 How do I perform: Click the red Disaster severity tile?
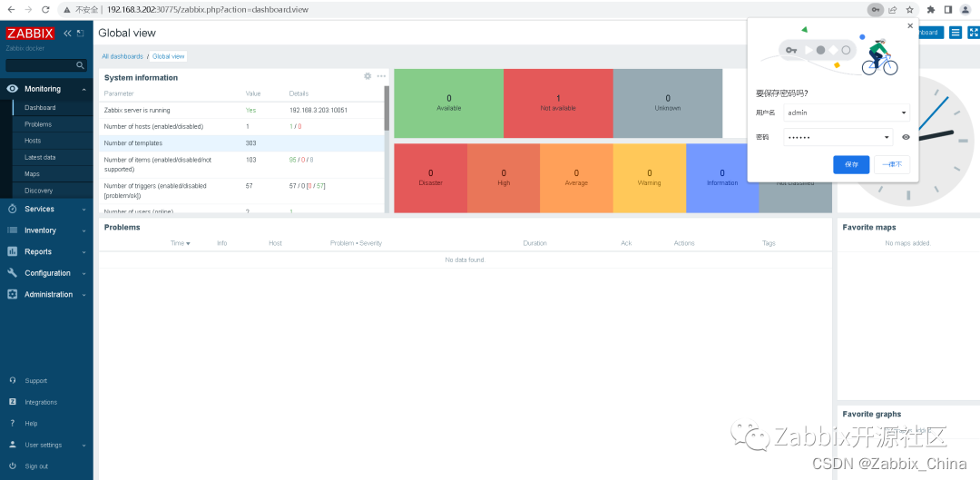431,178
